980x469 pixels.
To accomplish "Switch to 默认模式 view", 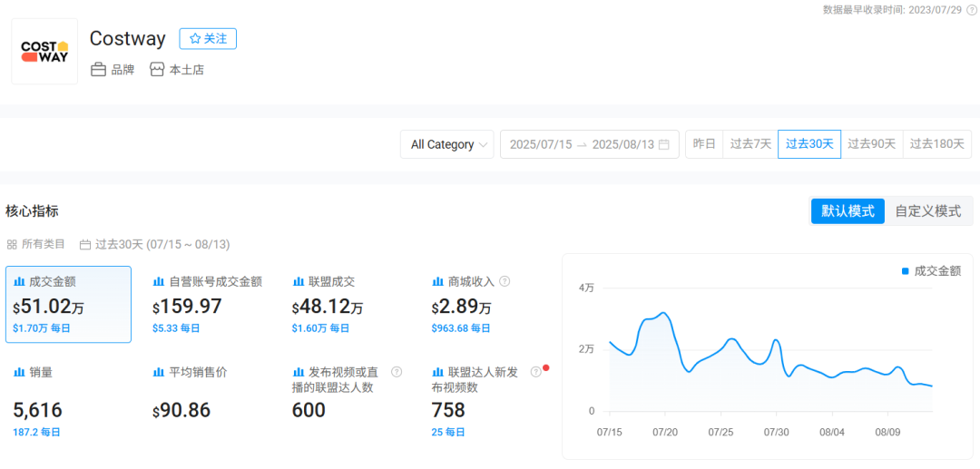I will [x=848, y=211].
